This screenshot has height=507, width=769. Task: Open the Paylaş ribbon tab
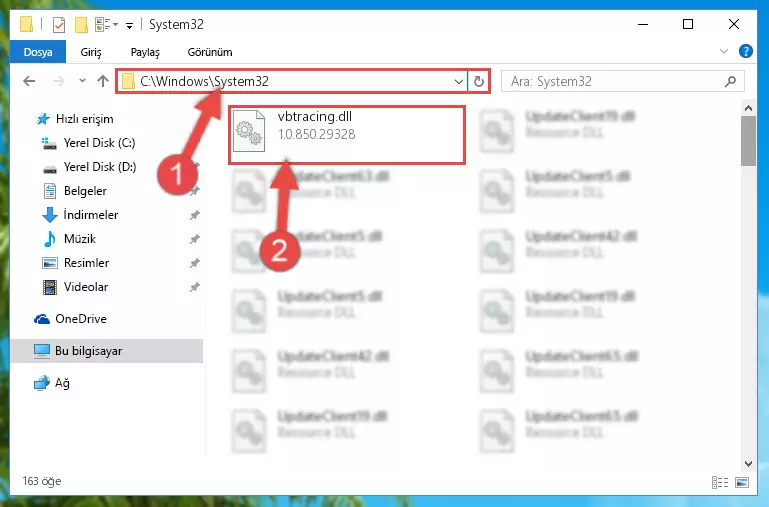[145, 52]
